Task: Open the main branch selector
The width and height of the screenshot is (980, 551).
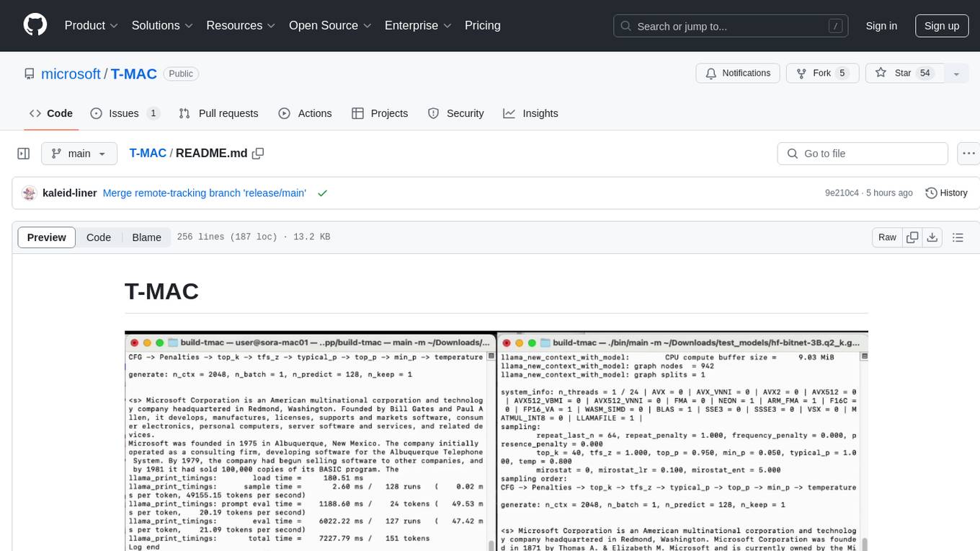Action: tap(79, 154)
